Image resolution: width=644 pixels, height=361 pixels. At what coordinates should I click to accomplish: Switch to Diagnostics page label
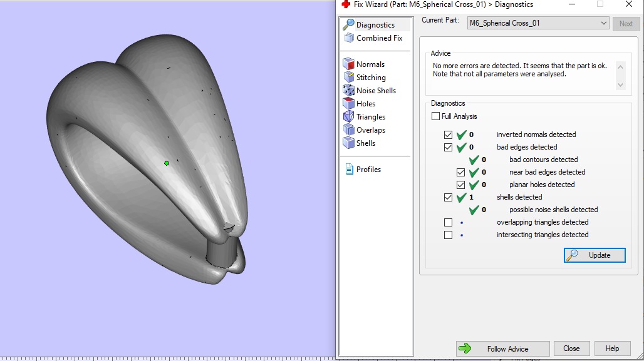click(x=375, y=25)
